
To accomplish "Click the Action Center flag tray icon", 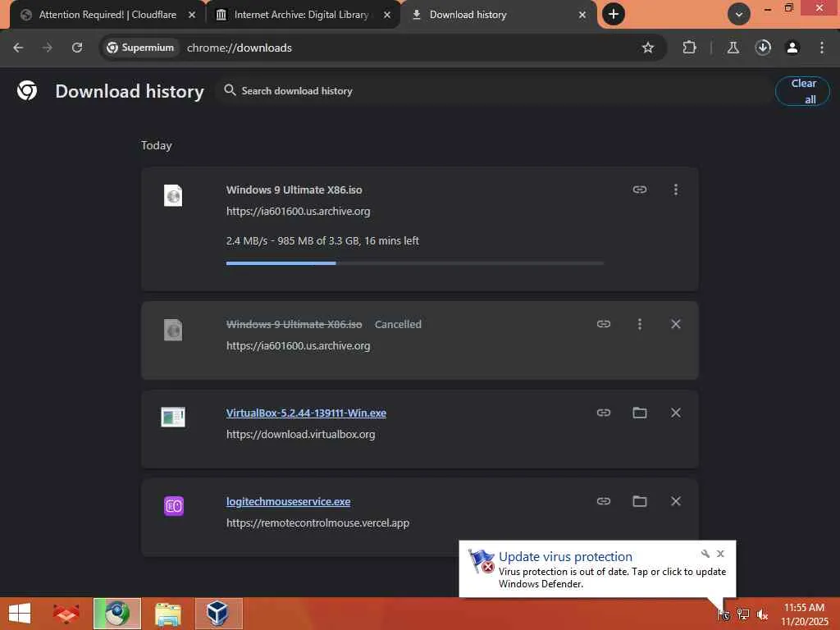I will [724, 614].
